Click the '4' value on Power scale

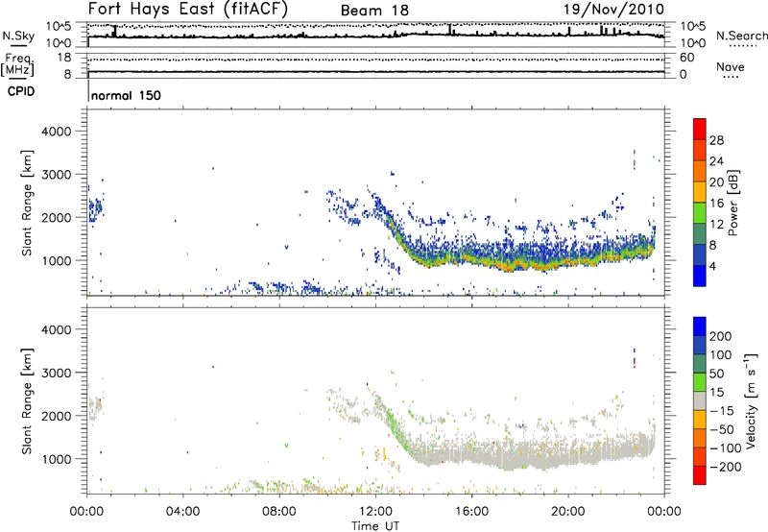pyautogui.click(x=712, y=266)
